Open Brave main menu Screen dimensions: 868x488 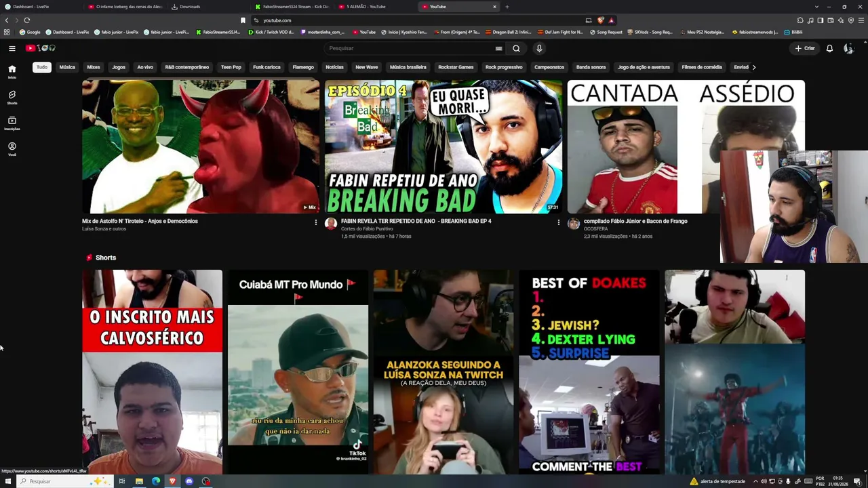[x=861, y=20]
